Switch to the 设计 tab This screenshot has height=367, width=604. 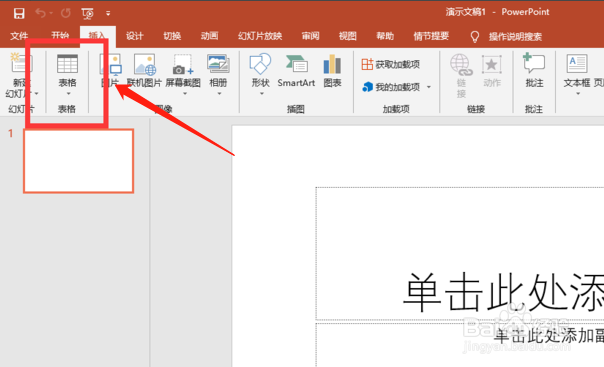(x=134, y=36)
